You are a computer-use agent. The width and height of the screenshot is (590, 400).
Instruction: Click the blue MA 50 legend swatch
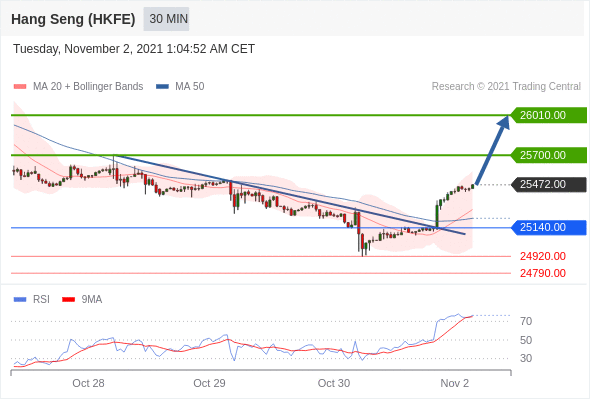tap(162, 87)
